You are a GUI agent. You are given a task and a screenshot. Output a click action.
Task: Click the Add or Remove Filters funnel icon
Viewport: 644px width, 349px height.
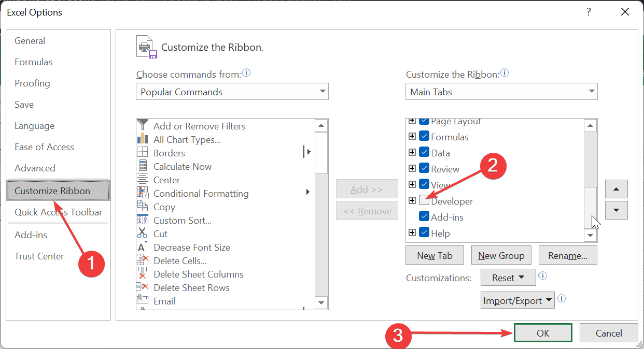[x=143, y=126]
